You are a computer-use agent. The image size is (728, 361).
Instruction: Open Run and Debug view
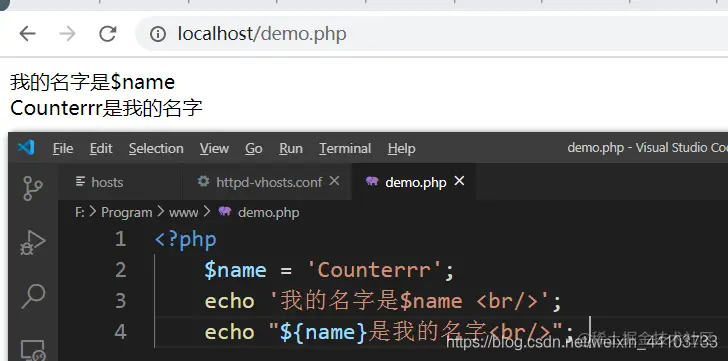point(32,242)
